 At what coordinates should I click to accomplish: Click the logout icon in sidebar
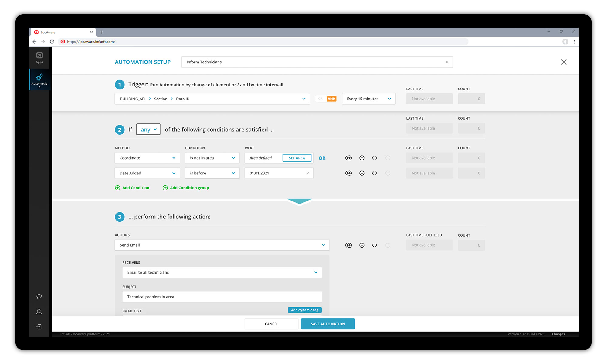(39, 327)
